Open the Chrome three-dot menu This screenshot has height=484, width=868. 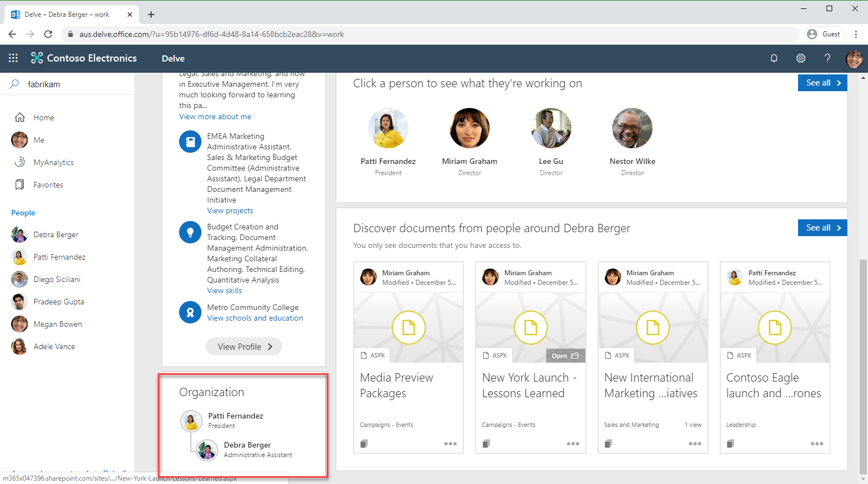(x=856, y=34)
